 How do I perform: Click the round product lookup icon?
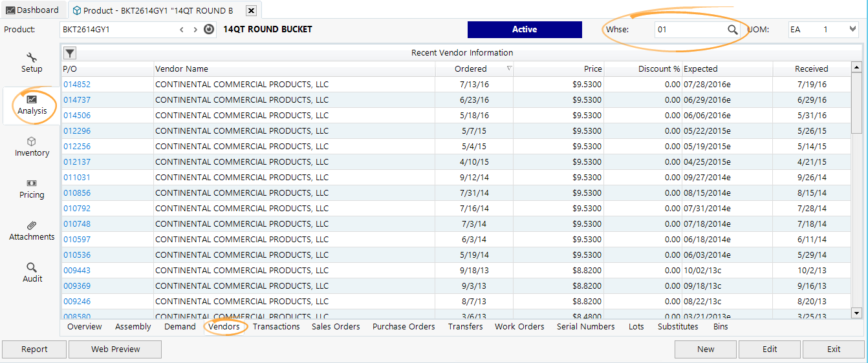209,30
